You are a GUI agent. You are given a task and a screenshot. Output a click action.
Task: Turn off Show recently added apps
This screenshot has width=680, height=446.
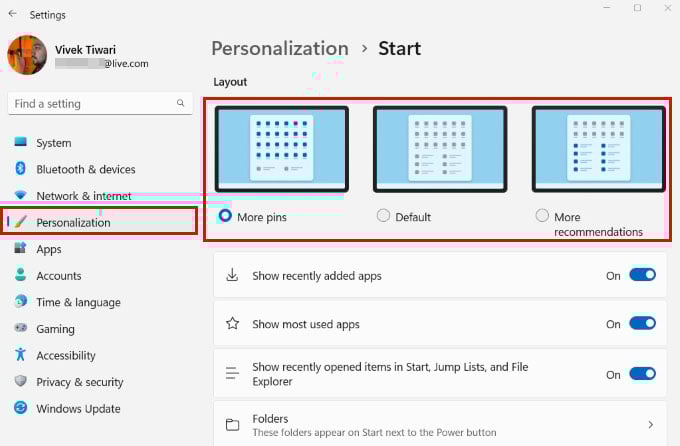tap(642, 275)
